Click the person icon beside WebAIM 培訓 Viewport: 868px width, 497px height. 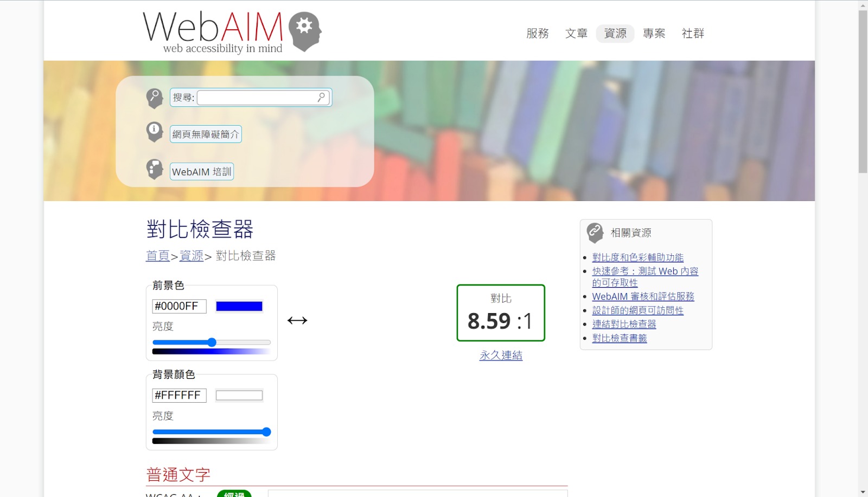pyautogui.click(x=154, y=169)
